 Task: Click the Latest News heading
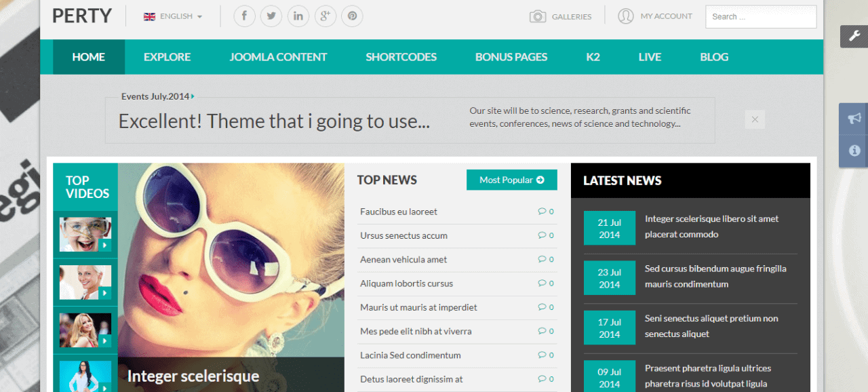[x=623, y=180]
